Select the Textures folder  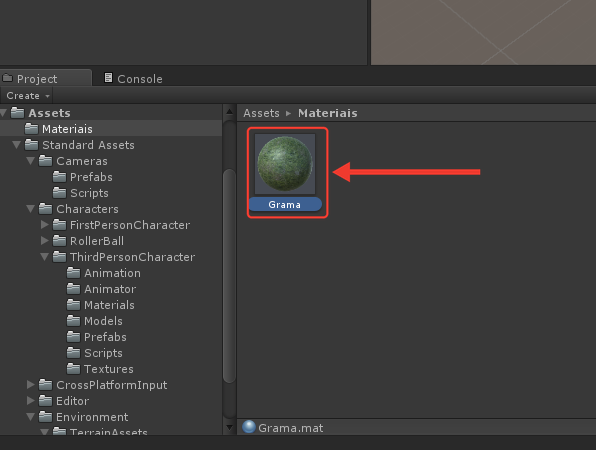[x=109, y=369]
